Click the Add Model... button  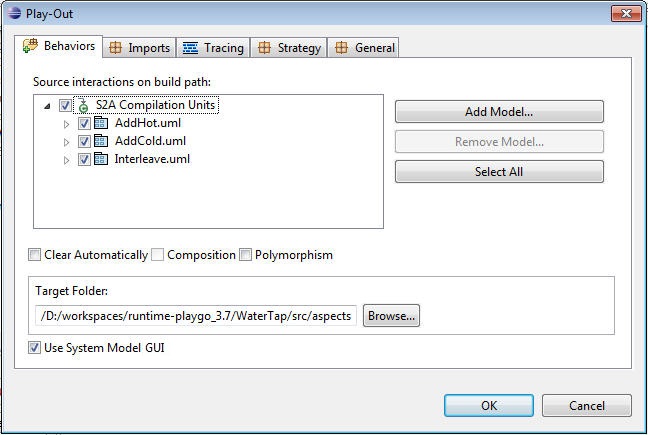[x=499, y=112]
